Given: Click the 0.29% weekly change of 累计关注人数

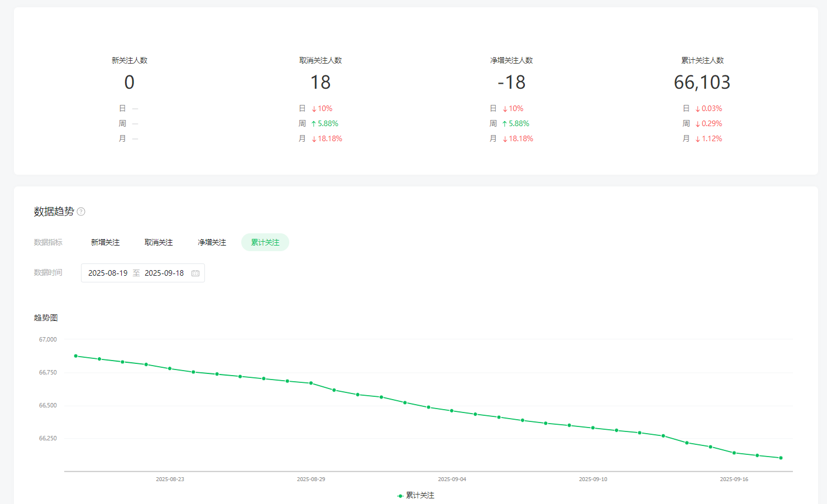Looking at the screenshot, I should click(709, 123).
